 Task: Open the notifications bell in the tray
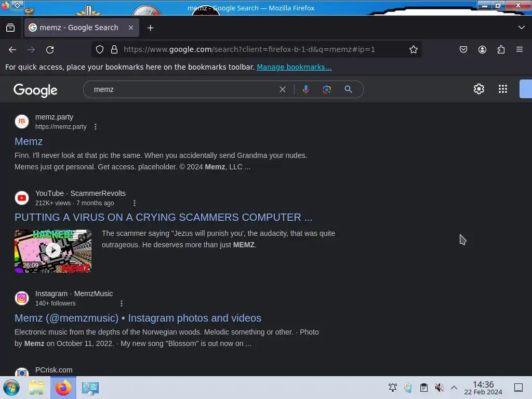click(x=393, y=388)
